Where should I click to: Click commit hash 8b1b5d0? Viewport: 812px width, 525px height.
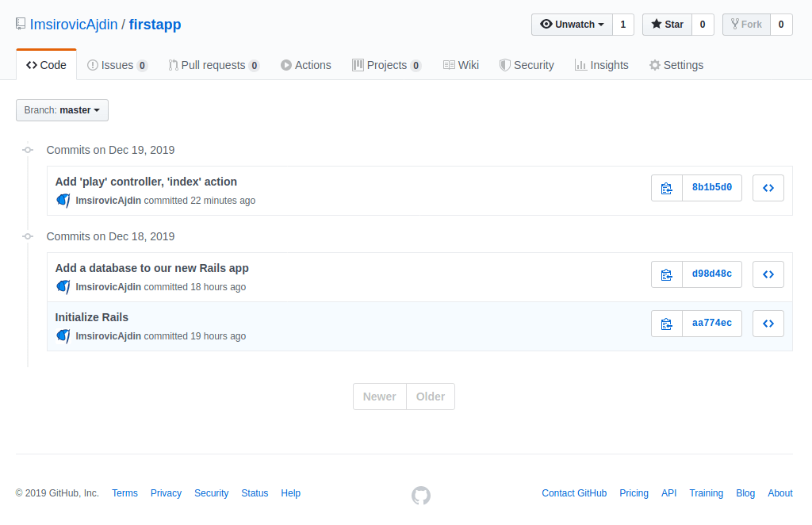(712, 187)
